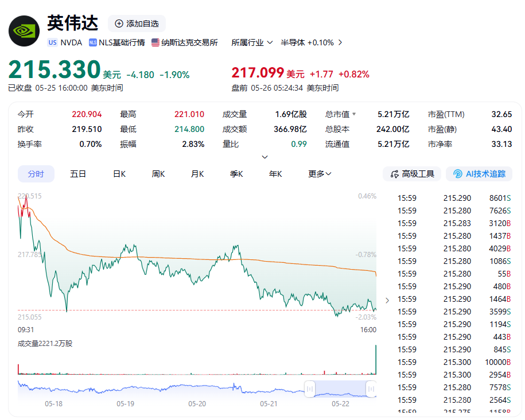Click the NVDA ticker symbol
525x420 pixels.
pos(71,42)
